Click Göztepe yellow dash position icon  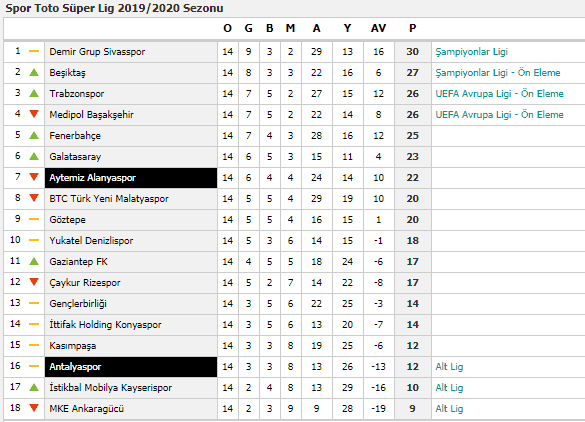(34, 219)
